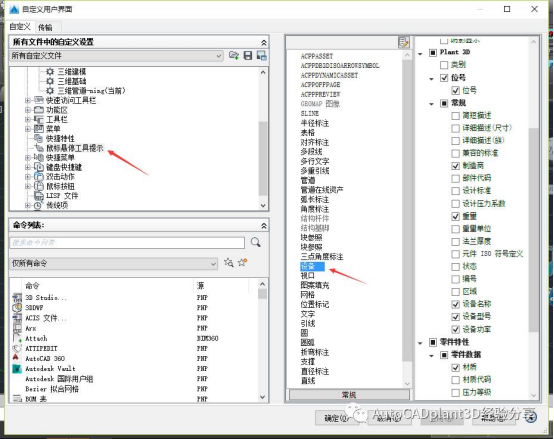The height and width of the screenshot is (439, 554).
Task: Click the 键盘快捷键 node icon
Action: 39,167
